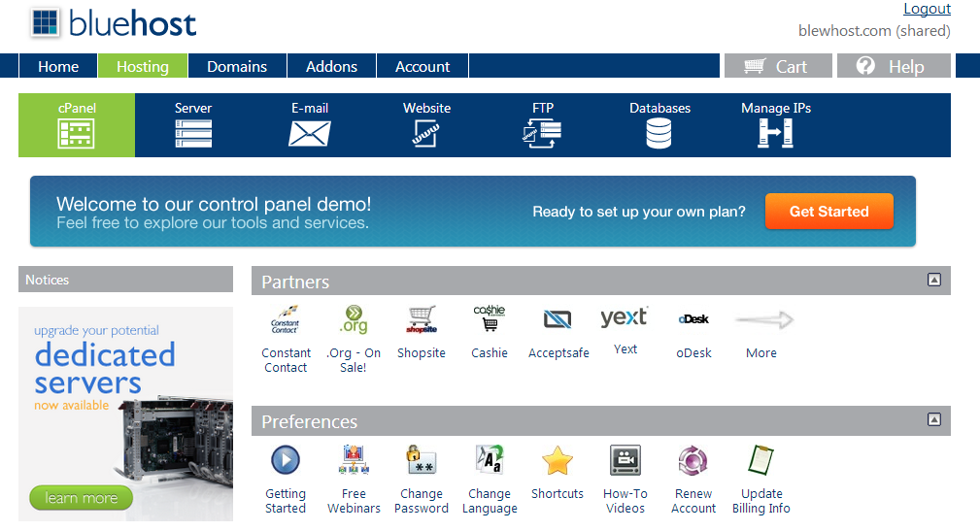Image resolution: width=980 pixels, height=531 pixels.
Task: Select the Hosting tab
Action: [x=143, y=66]
